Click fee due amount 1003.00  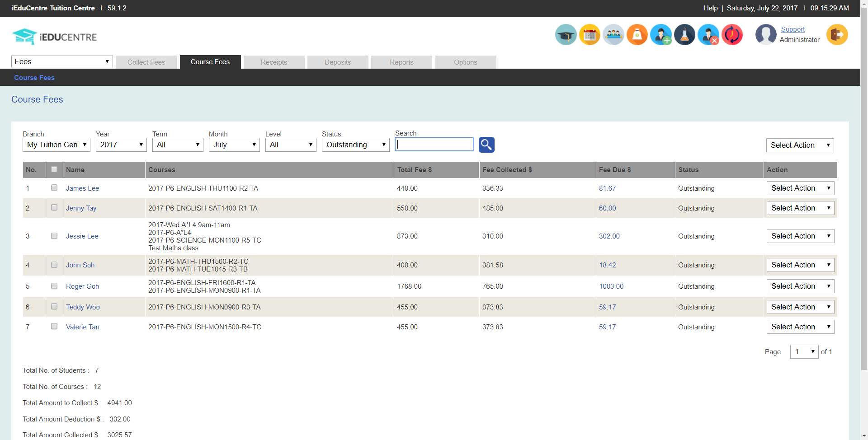pyautogui.click(x=611, y=286)
